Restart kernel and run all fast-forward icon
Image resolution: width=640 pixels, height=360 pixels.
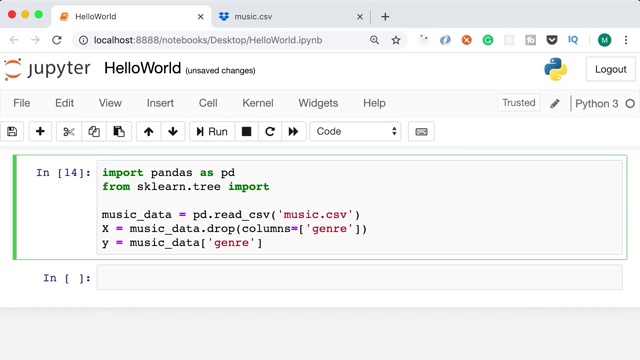pos(293,131)
